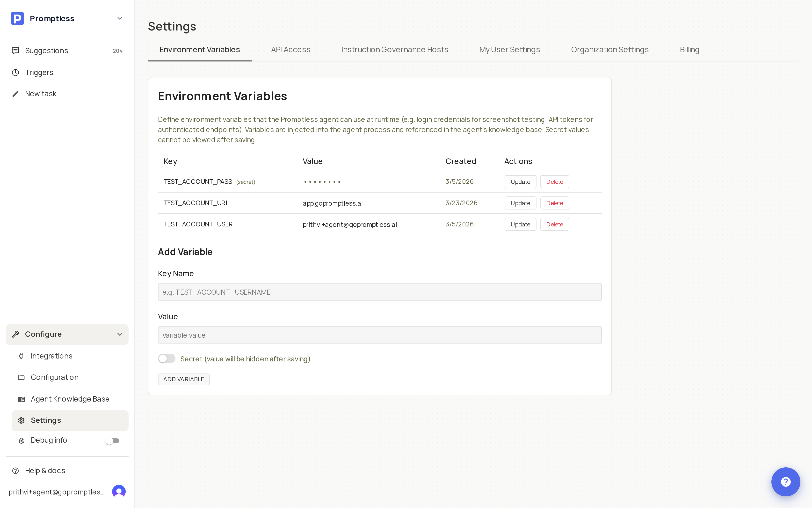This screenshot has width=812, height=508.
Task: Click the Integrations plug icon
Action: tap(21, 356)
